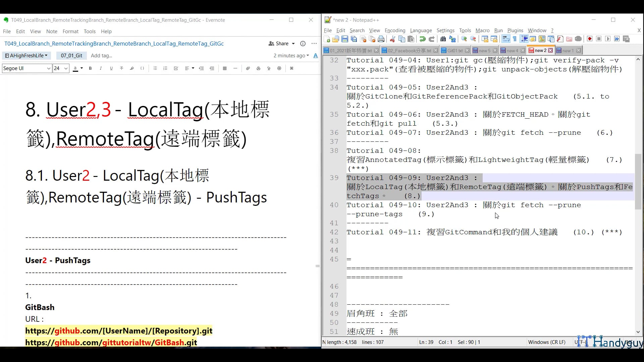Attach a file using the paperclip icon
The image size is (644, 362).
[x=248, y=68]
